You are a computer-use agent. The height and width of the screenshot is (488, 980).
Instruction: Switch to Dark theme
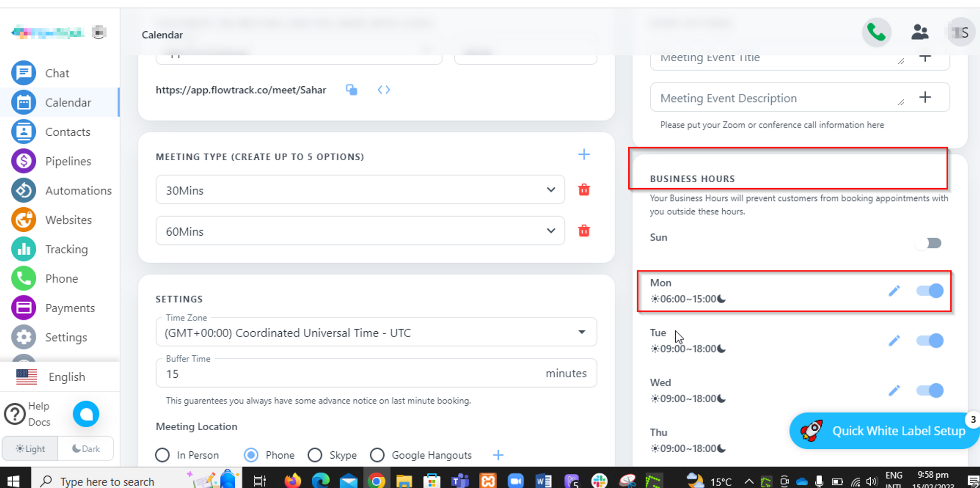[86, 449]
